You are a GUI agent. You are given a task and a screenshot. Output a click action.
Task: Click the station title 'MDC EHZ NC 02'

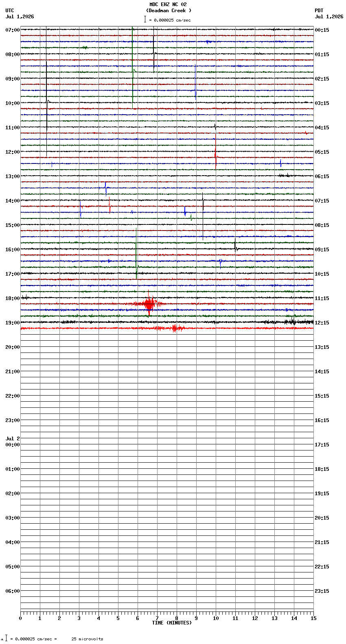pyautogui.click(x=168, y=4)
